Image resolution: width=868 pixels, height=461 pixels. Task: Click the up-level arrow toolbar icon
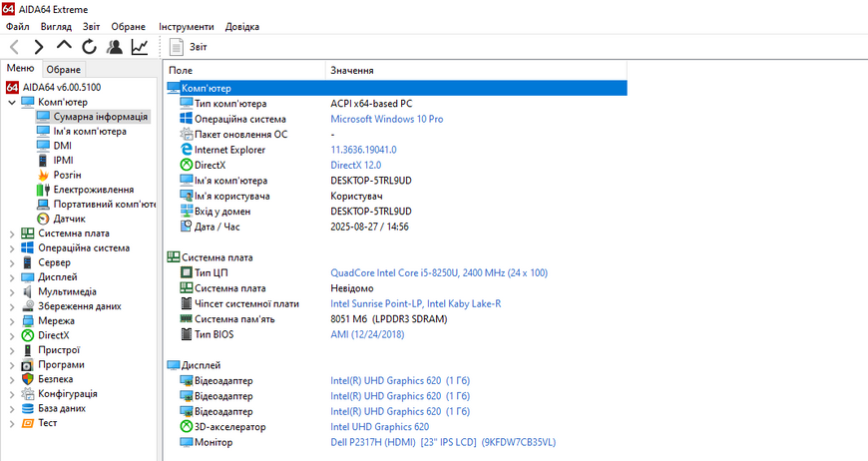click(x=64, y=45)
